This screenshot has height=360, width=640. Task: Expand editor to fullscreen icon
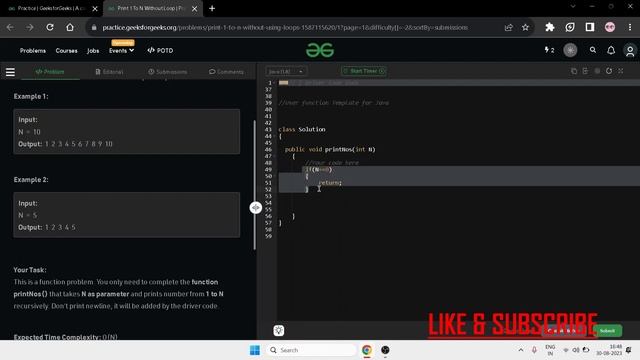(x=620, y=71)
